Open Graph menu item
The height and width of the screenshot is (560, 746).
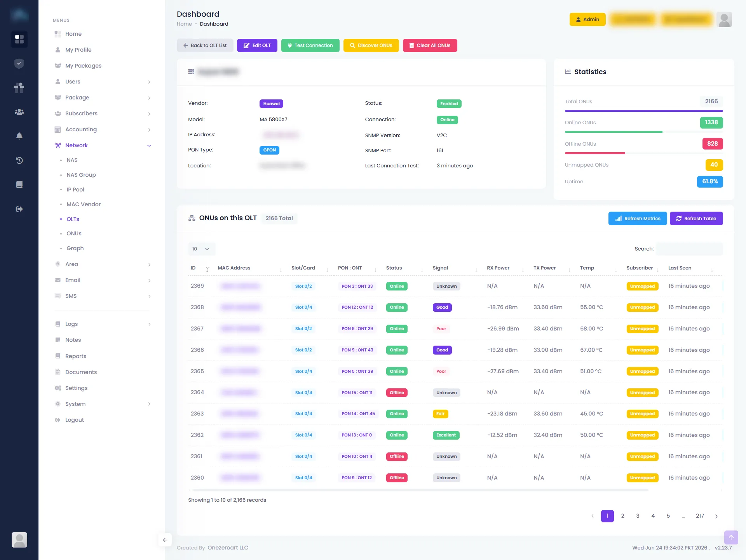point(75,248)
